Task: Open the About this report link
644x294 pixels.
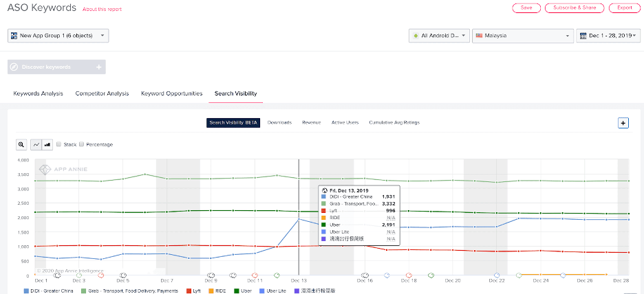Action: pyautogui.click(x=102, y=9)
